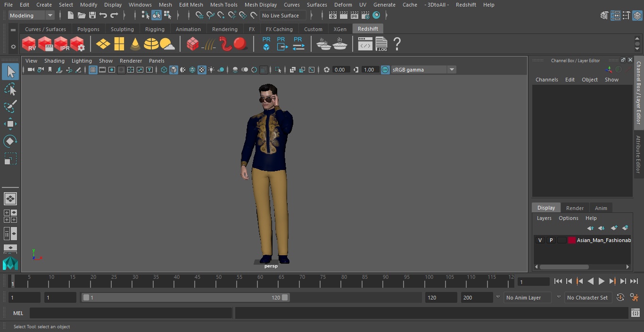Screen dimensions: 644x332
Task: Activate the Move tool
Action: click(x=10, y=124)
